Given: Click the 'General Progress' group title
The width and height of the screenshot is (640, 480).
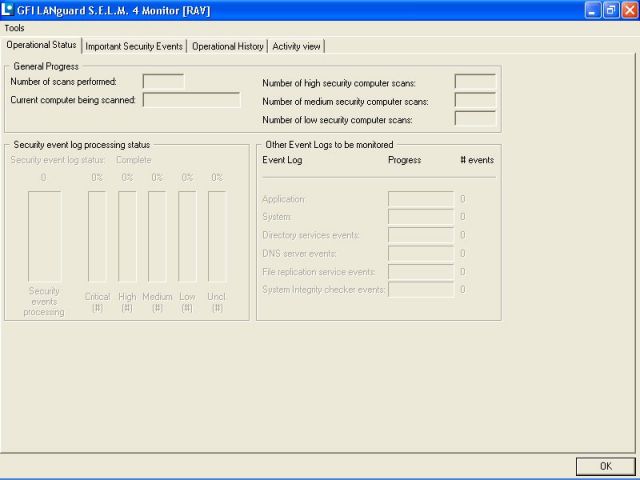Looking at the screenshot, I should tap(46, 67).
